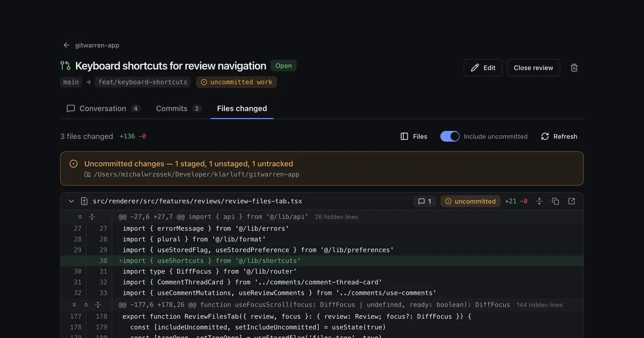Expand upward in the 144 hidden lines hunk
This screenshot has height=338, width=644.
click(x=86, y=305)
